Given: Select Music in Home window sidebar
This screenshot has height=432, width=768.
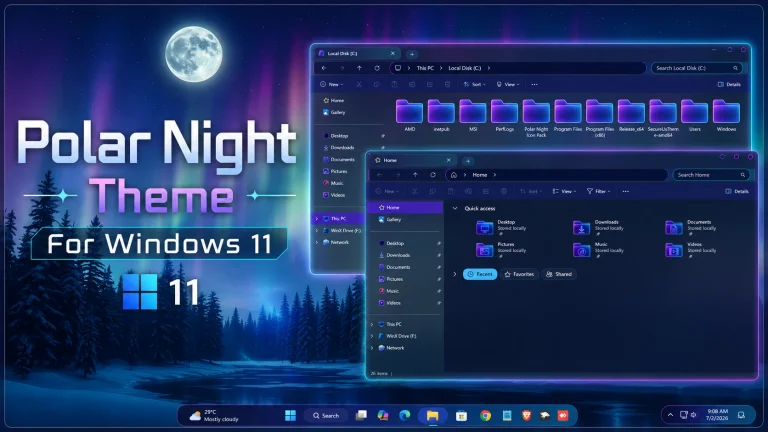Looking at the screenshot, I should (x=406, y=291).
